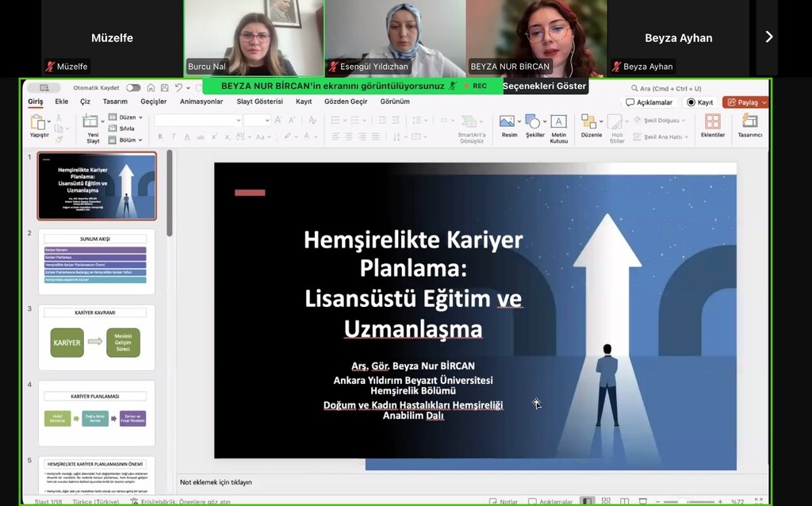The height and width of the screenshot is (506, 812).
Task: Click the Undo arrow icon
Action: pos(178,87)
